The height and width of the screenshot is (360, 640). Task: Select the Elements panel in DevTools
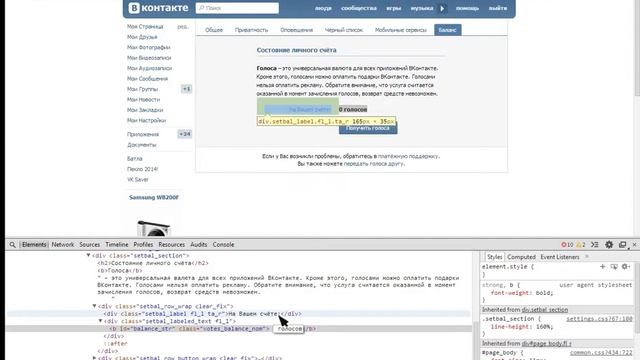point(34,245)
